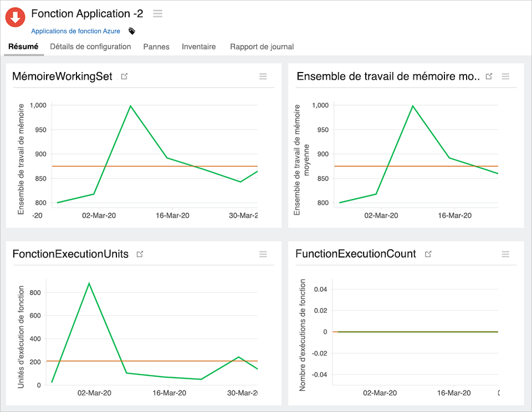Image resolution: width=532 pixels, height=412 pixels.
Task: Click the external link icon beside FonctionExecutionUnits
Action: [x=139, y=254]
